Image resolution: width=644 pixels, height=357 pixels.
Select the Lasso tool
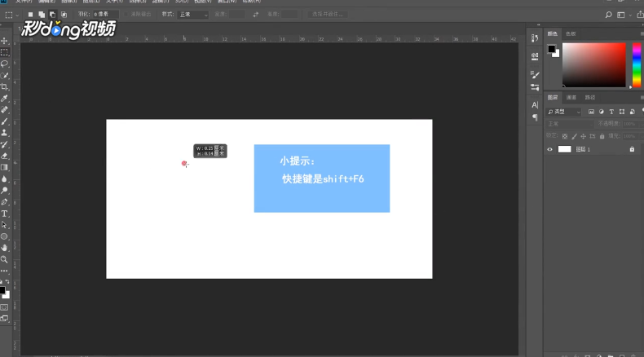(x=5, y=64)
